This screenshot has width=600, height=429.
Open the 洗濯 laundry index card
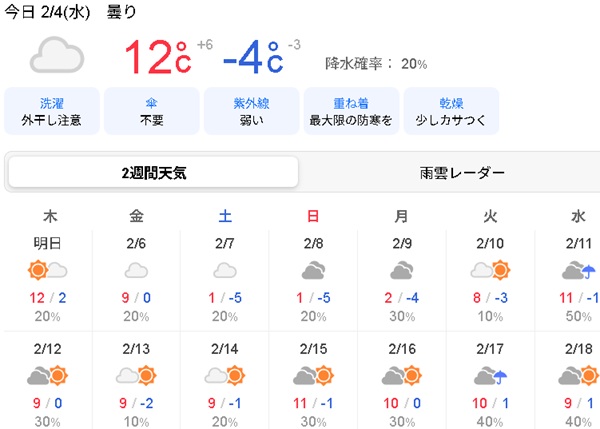(52, 111)
